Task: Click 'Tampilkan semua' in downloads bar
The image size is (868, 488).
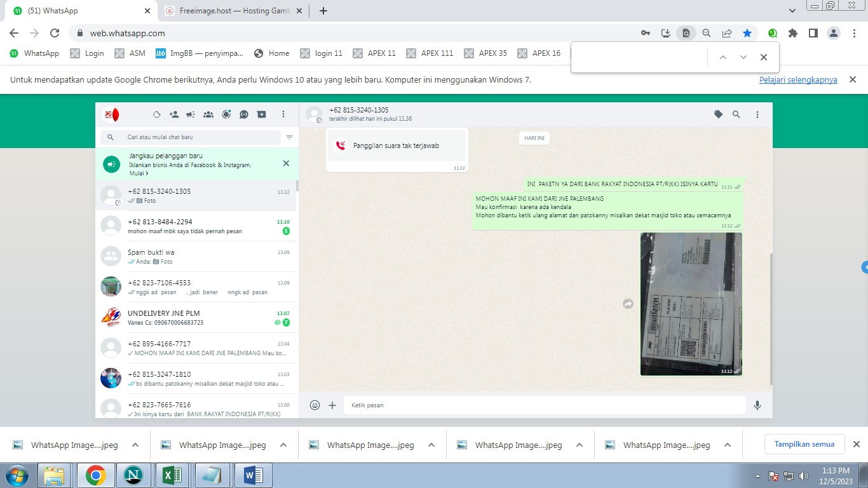Action: (x=804, y=444)
